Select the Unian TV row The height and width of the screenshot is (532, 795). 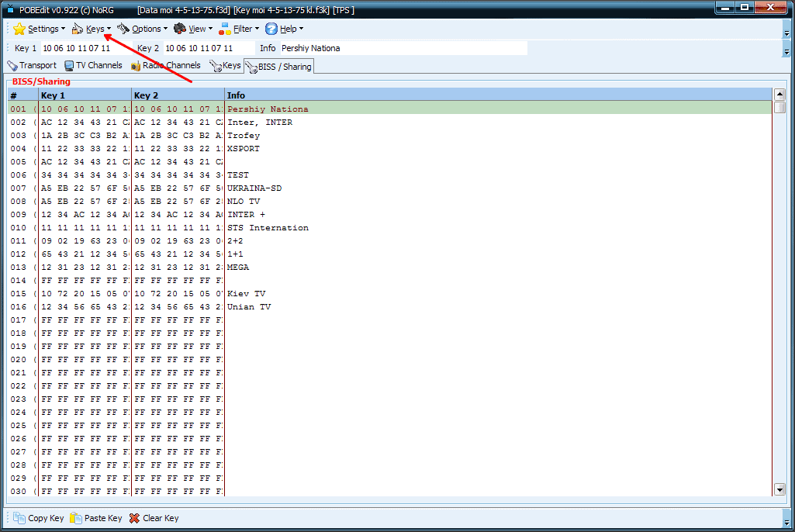[389, 307]
